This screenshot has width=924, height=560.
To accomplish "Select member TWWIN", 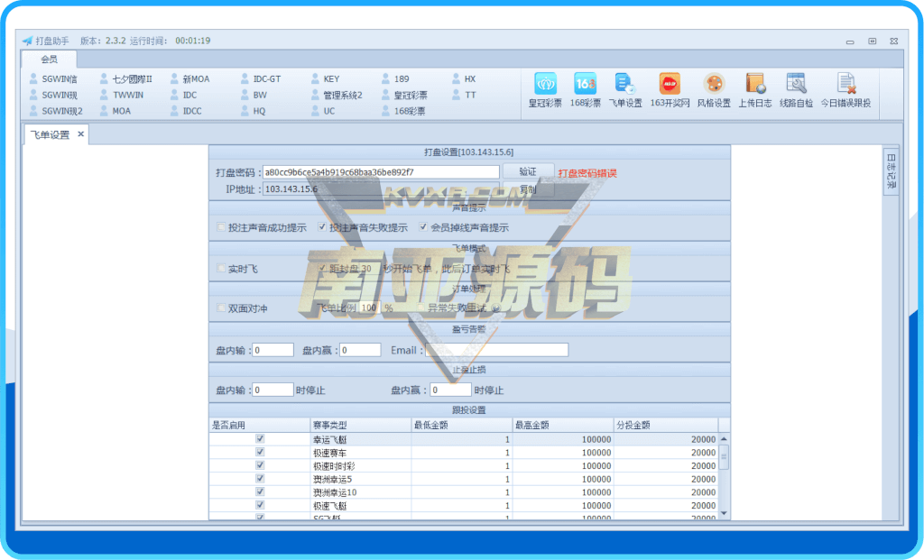I will (x=122, y=95).
